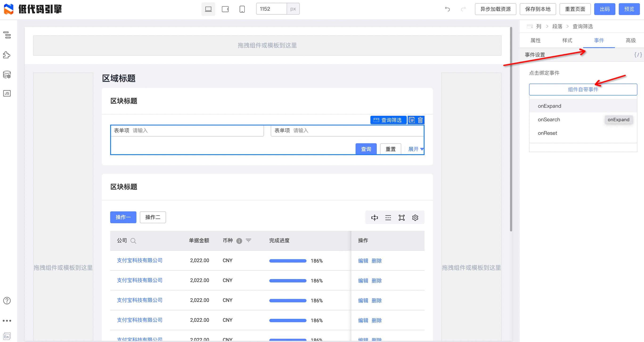Open the outline tree panel icon
The image size is (644, 342).
(7, 35)
